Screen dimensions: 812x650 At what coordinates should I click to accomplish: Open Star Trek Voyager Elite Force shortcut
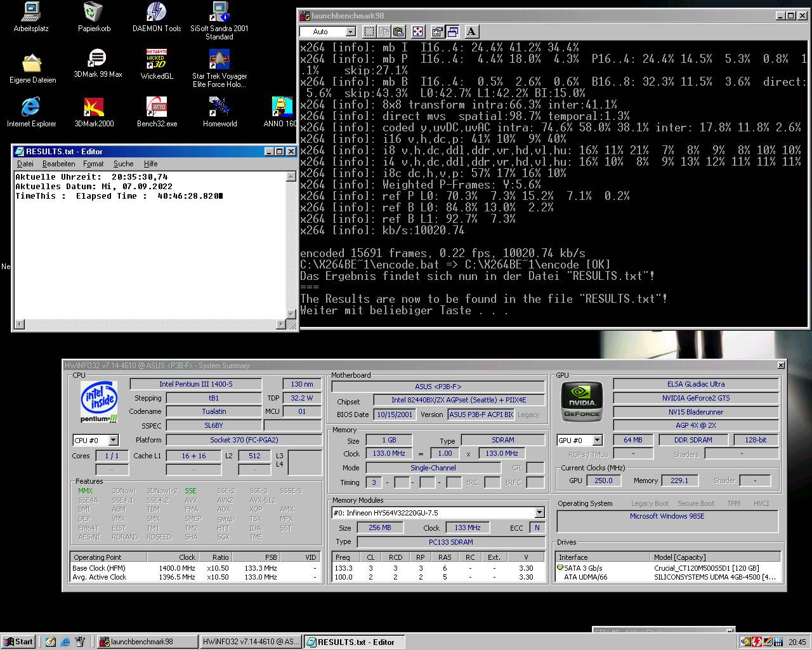(x=219, y=69)
